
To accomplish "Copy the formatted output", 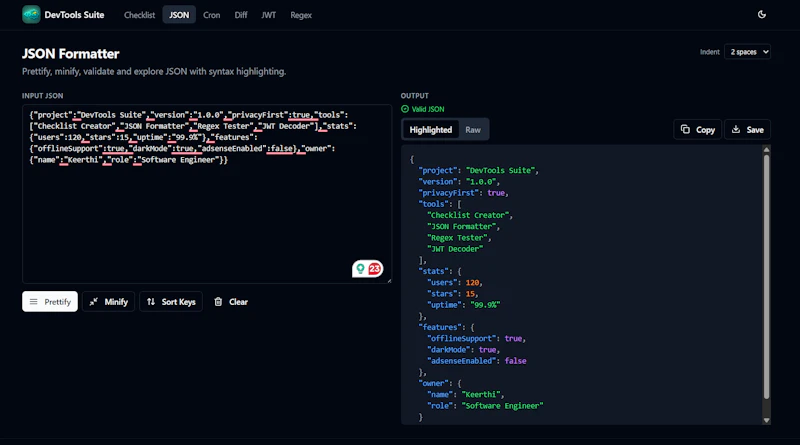I will (697, 130).
